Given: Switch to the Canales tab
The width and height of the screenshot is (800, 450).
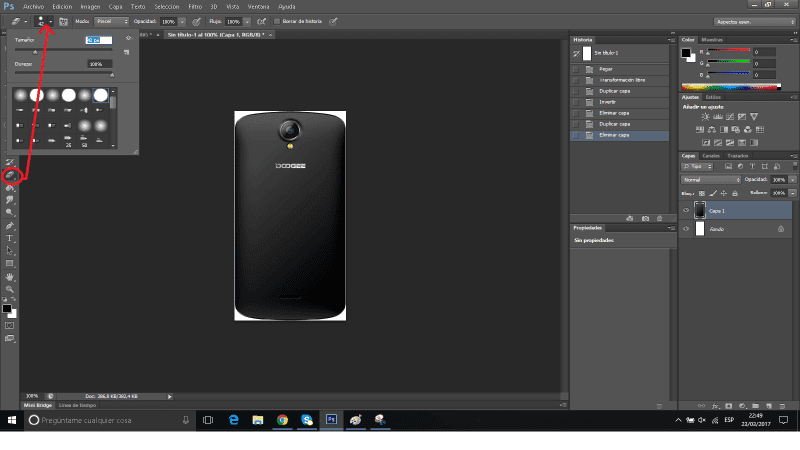Looking at the screenshot, I should coord(711,156).
